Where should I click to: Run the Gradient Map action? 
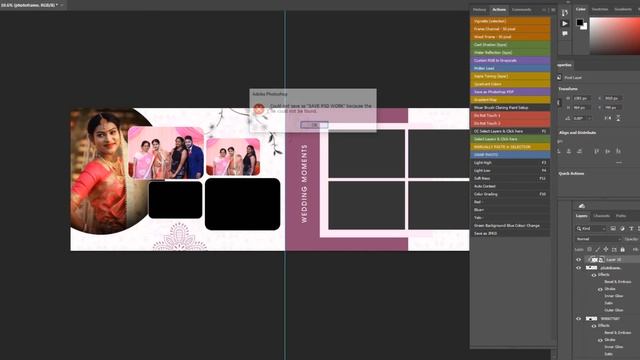(510, 100)
